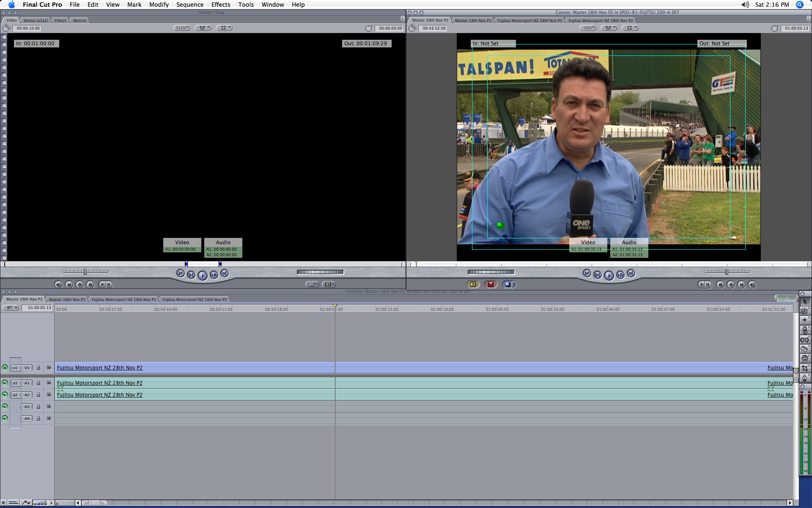
Task: Select the Roll edit tool
Action: coord(805,330)
